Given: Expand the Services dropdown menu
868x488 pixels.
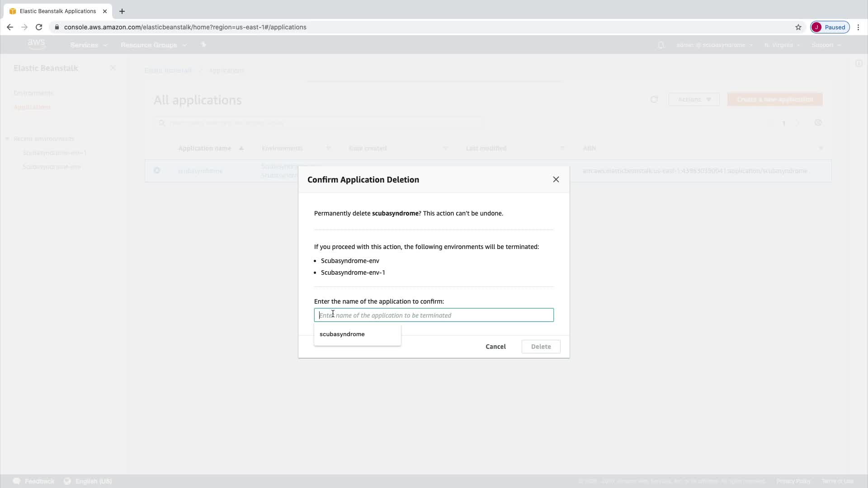Looking at the screenshot, I should 89,45.
